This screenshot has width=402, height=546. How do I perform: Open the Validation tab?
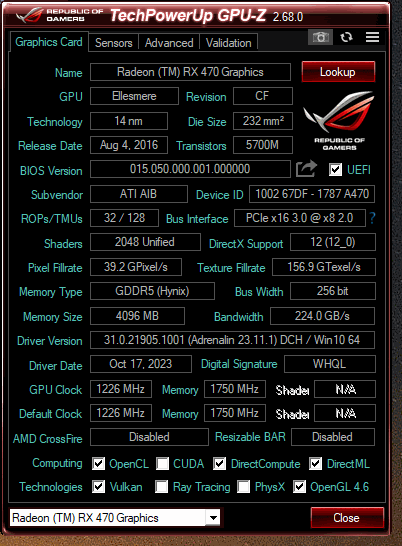pos(229,43)
